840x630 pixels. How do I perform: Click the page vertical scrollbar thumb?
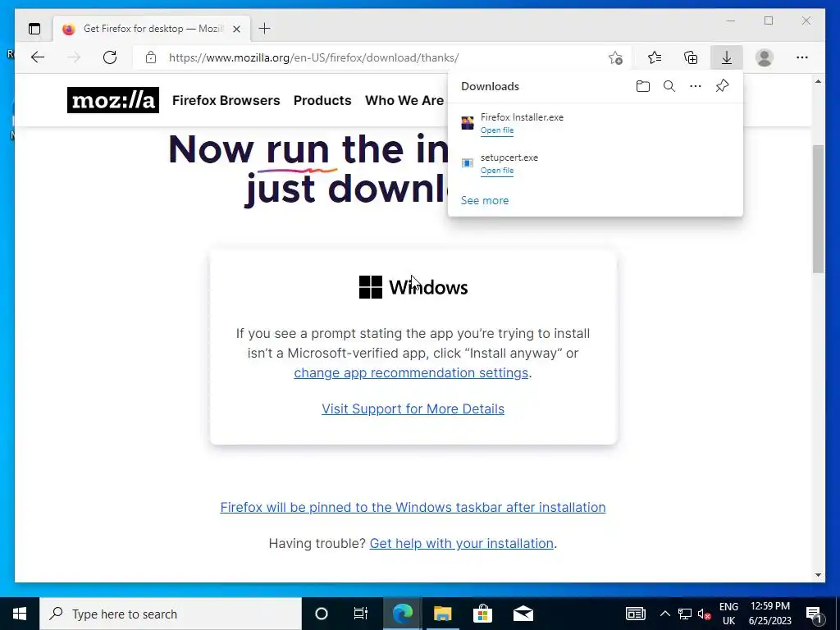[818, 209]
